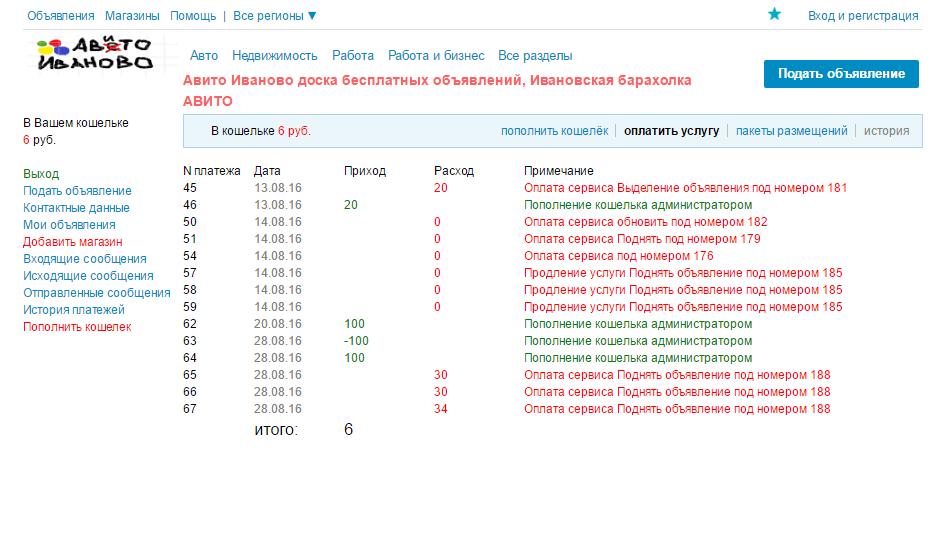
Task: Open 'Контактные данные' in sidebar
Action: point(76,208)
